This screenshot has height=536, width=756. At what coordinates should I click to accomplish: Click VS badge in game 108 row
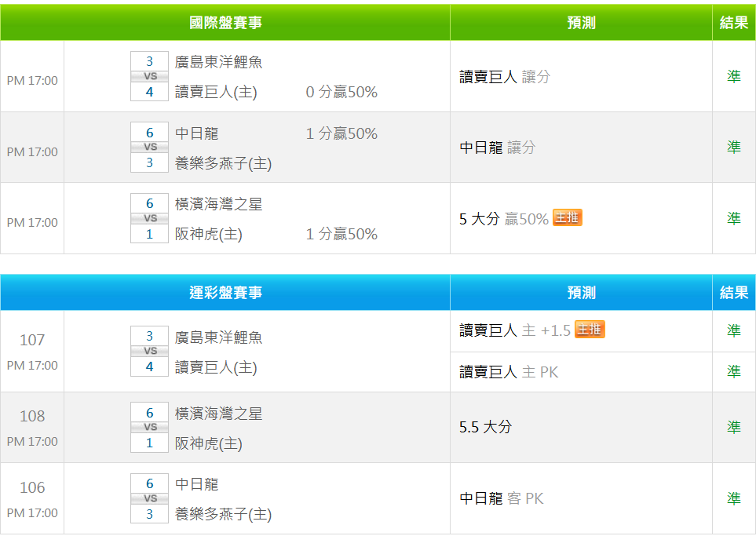pos(149,427)
